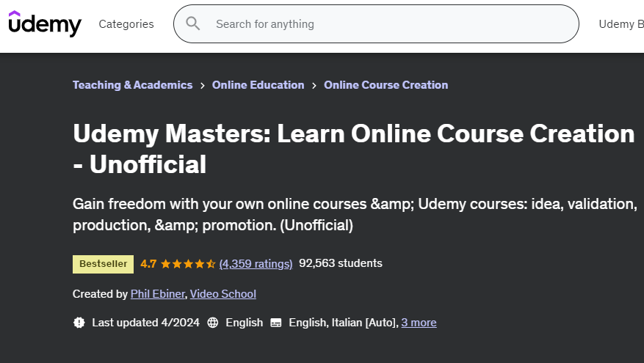Image resolution: width=644 pixels, height=363 pixels.
Task: View the 4,359 ratings link
Action: (256, 263)
